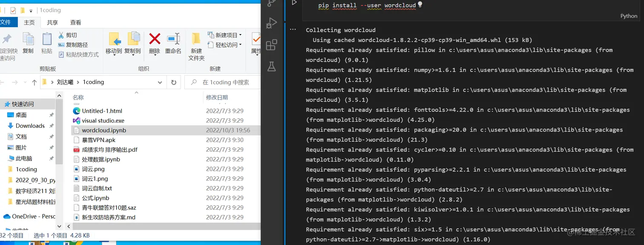Expand address bar history dropdown
The image size is (644, 245).
click(x=160, y=82)
